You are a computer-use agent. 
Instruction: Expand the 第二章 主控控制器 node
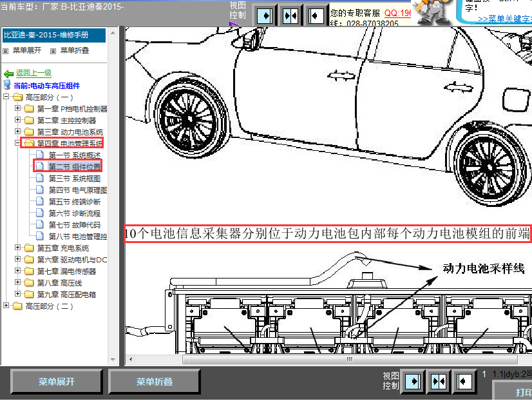17,119
